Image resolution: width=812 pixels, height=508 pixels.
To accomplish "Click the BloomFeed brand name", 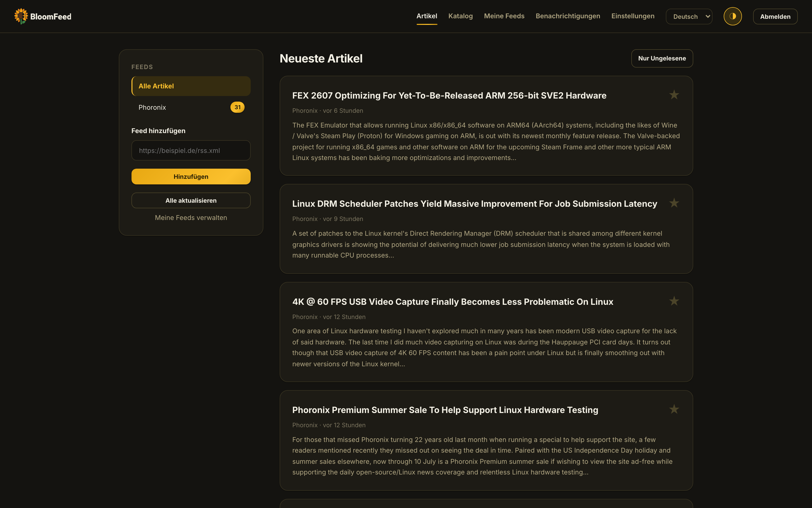I will click(51, 17).
